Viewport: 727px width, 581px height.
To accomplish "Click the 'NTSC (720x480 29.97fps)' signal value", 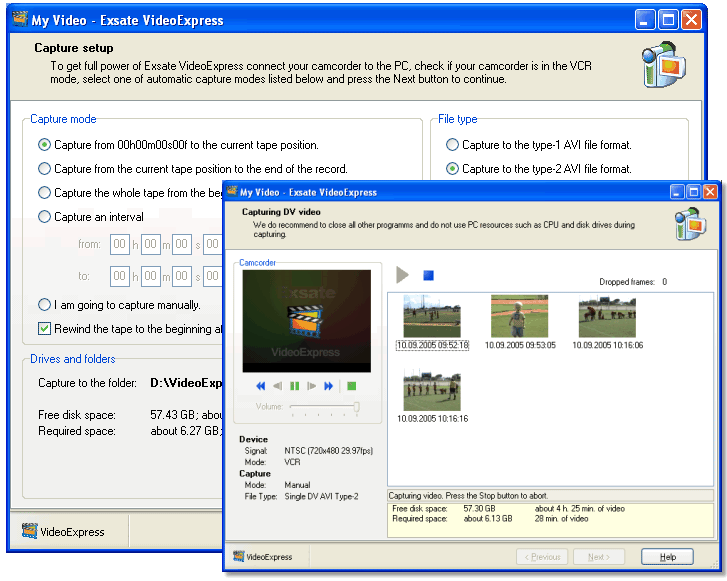I will (x=329, y=450).
